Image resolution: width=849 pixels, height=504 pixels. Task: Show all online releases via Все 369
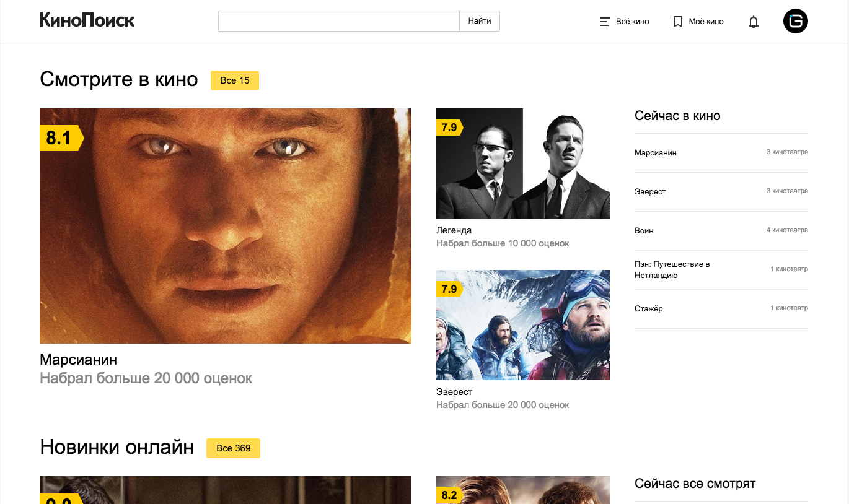(x=233, y=448)
